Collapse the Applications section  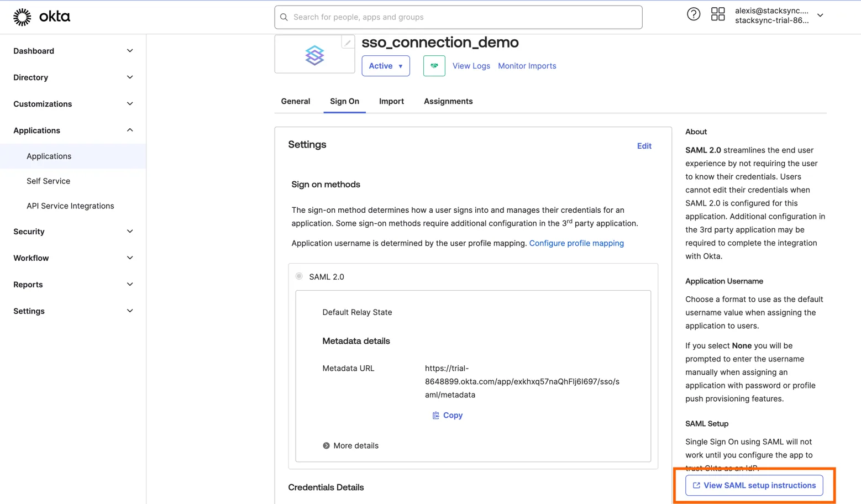(73, 130)
